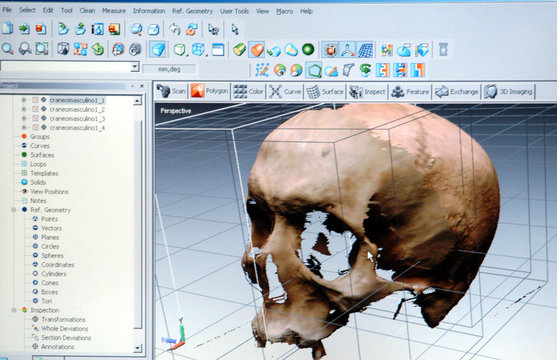The height and width of the screenshot is (360, 557).
Task: Toggle checkbox for craneomasculino1_1
Action: [x=35, y=100]
